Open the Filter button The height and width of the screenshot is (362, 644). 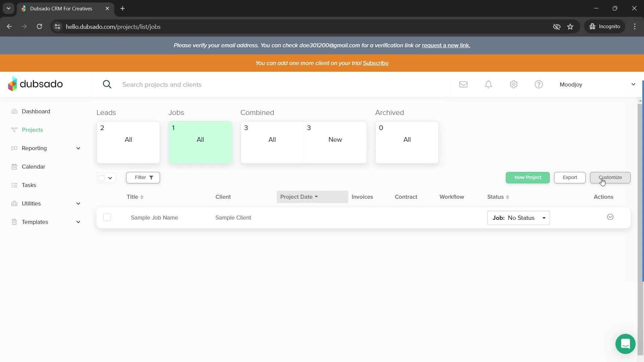coord(143,177)
